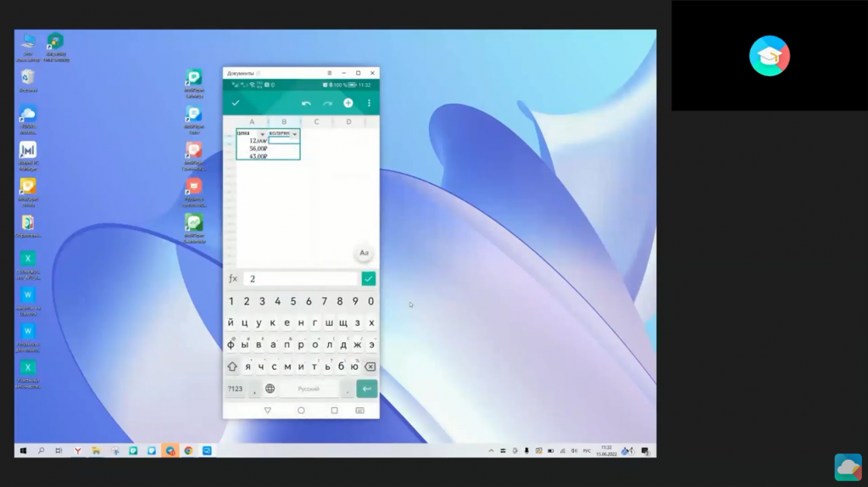Open the Windows notification center icon

point(645,451)
